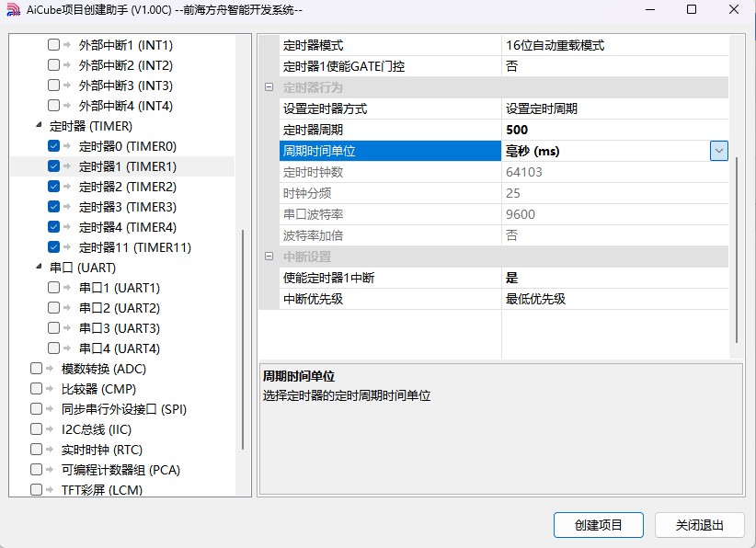Click the 创建项目 button
Screen dimensions: 756x548
click(599, 525)
